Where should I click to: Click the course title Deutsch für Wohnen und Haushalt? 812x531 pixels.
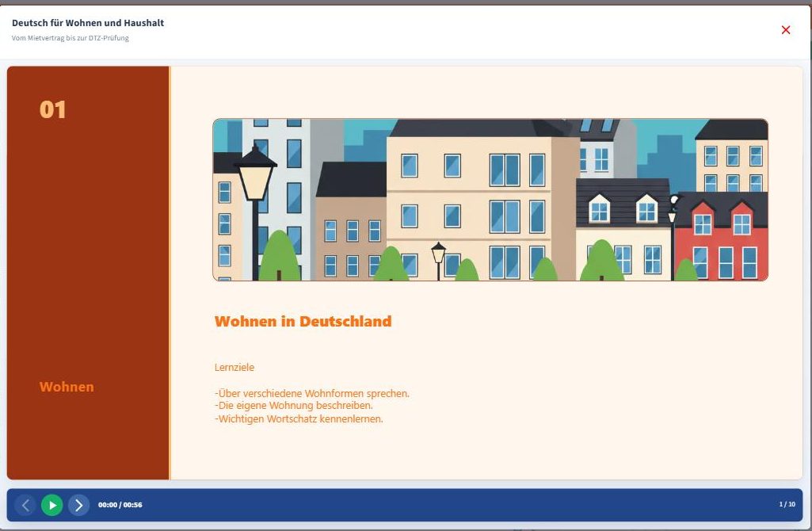coord(88,23)
